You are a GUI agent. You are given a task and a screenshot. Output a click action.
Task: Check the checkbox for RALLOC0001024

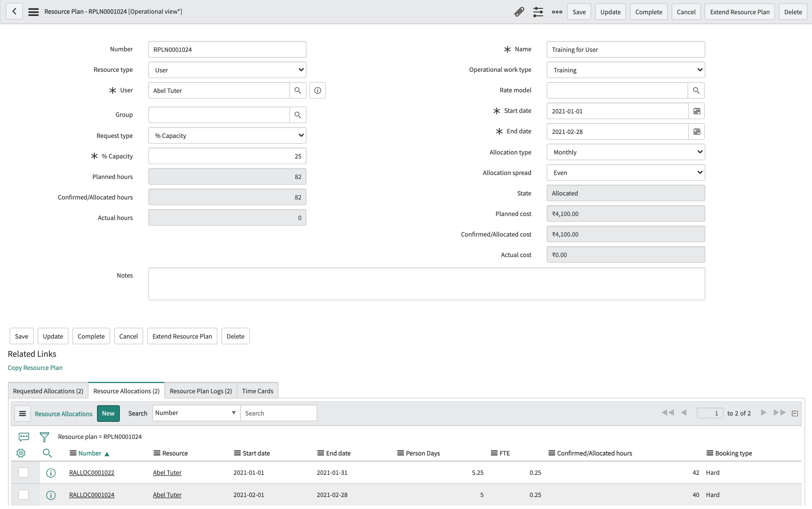click(x=23, y=494)
